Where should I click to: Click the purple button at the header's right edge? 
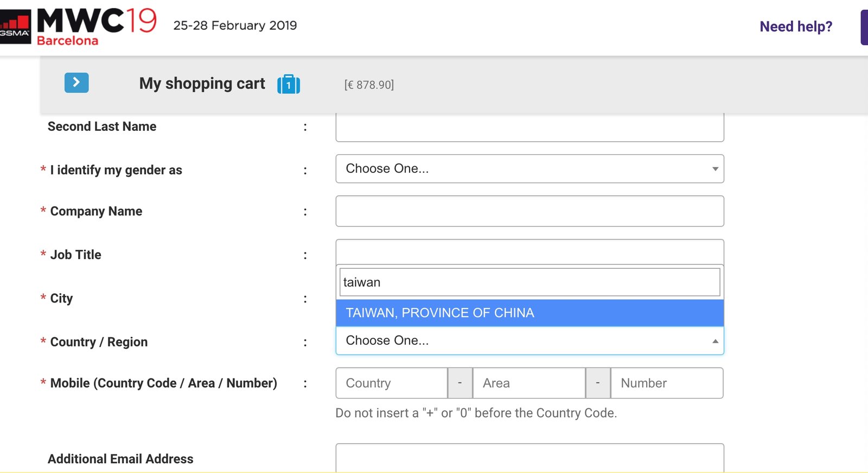pyautogui.click(x=864, y=27)
